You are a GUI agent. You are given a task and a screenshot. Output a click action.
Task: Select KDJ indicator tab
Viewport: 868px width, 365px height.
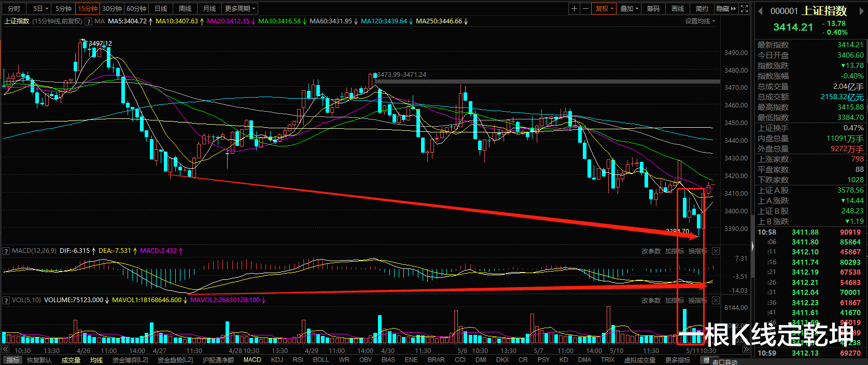[277, 360]
